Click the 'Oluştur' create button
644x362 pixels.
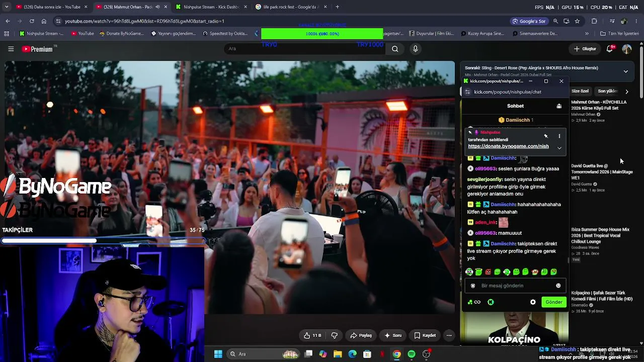[x=585, y=49]
